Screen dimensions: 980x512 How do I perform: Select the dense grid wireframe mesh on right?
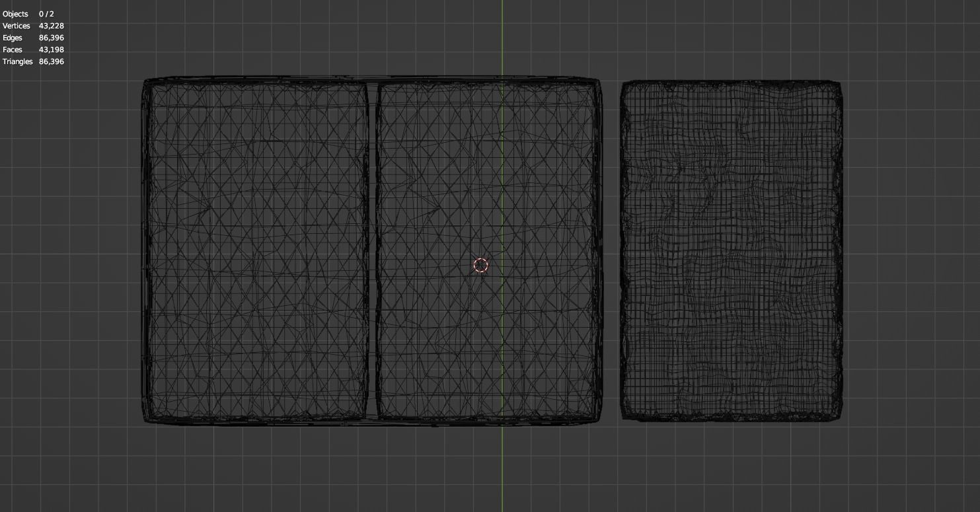tap(732, 250)
